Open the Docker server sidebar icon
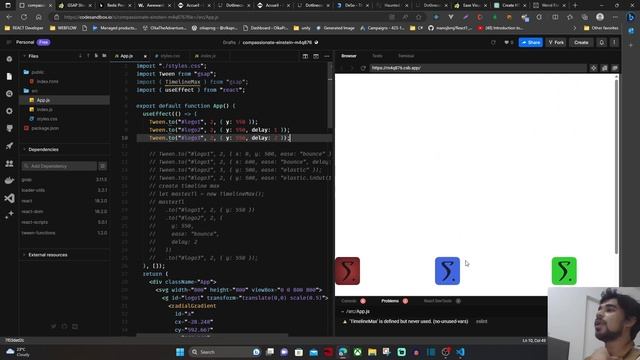The width and height of the screenshot is (640, 360). click(x=9, y=180)
